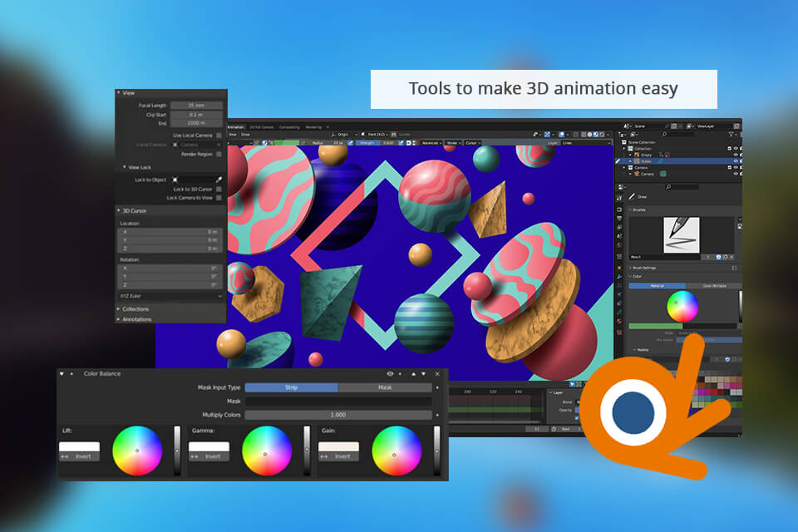
Task: Select Collection in the outliner
Action: click(643, 149)
